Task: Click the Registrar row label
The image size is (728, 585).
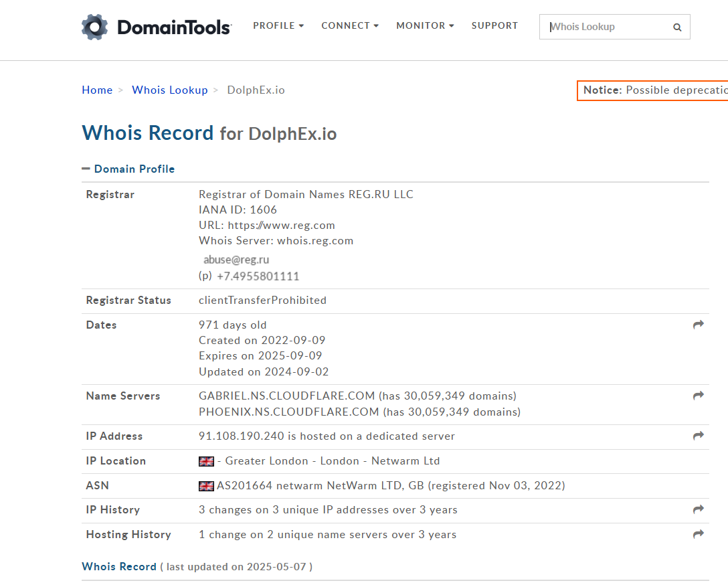Action: tap(110, 195)
